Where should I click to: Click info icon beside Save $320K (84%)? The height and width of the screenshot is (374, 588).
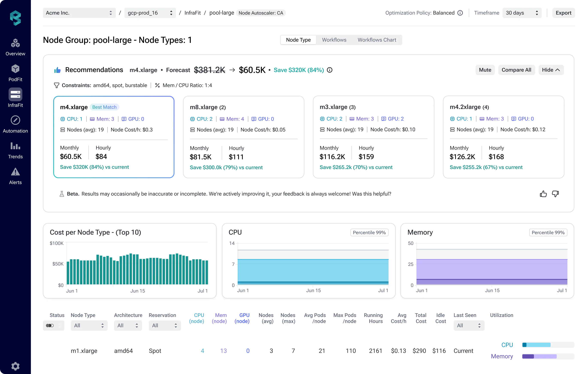tap(330, 70)
